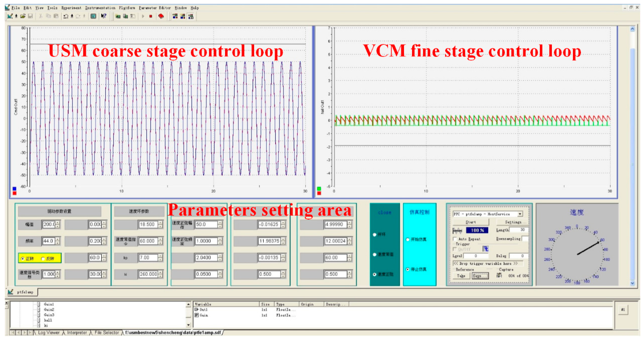The width and height of the screenshot is (644, 341).
Task: Select the 反转 reverse rotation radio button
Action: pyautogui.click(x=43, y=259)
